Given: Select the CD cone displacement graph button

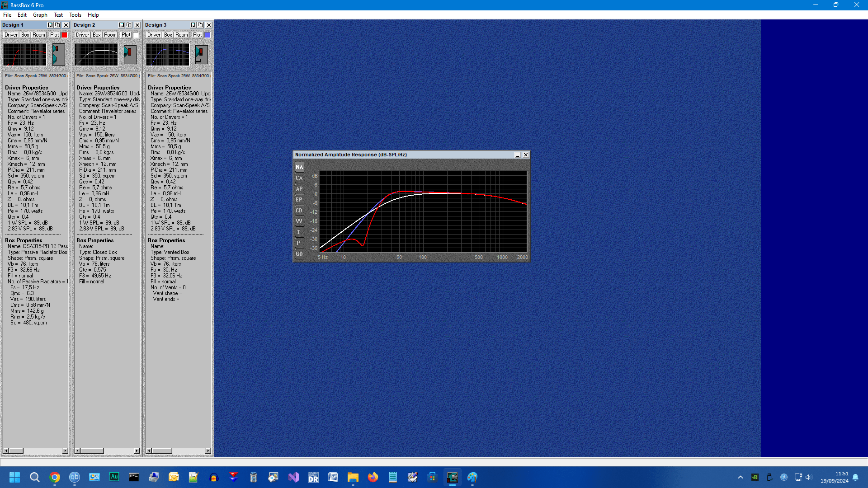Looking at the screenshot, I should [x=299, y=210].
